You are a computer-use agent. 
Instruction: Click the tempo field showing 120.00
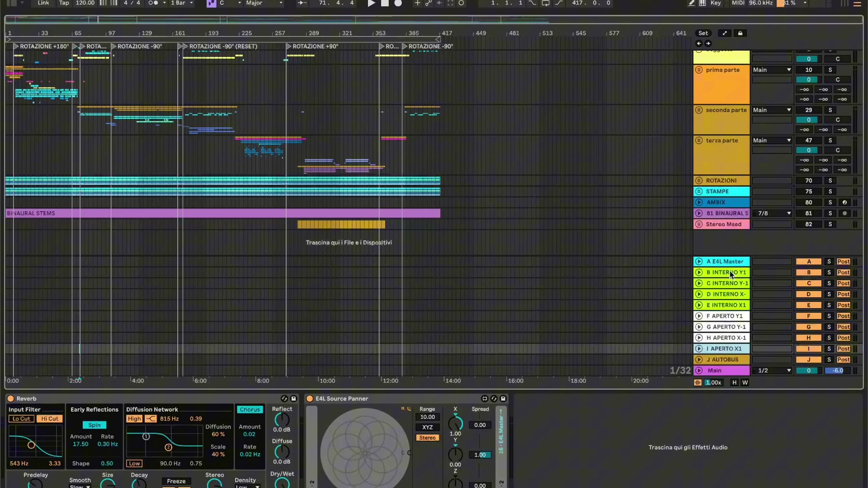click(85, 3)
